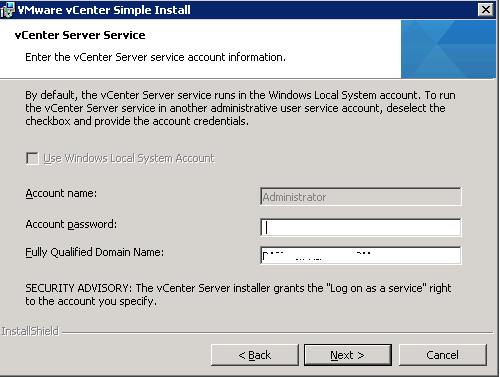500x377 pixels.
Task: Go to the previous step with Back
Action: (x=255, y=355)
